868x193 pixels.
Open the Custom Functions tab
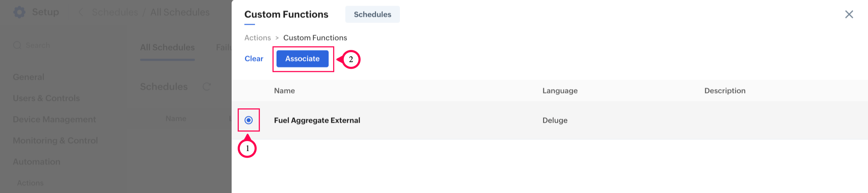(286, 15)
